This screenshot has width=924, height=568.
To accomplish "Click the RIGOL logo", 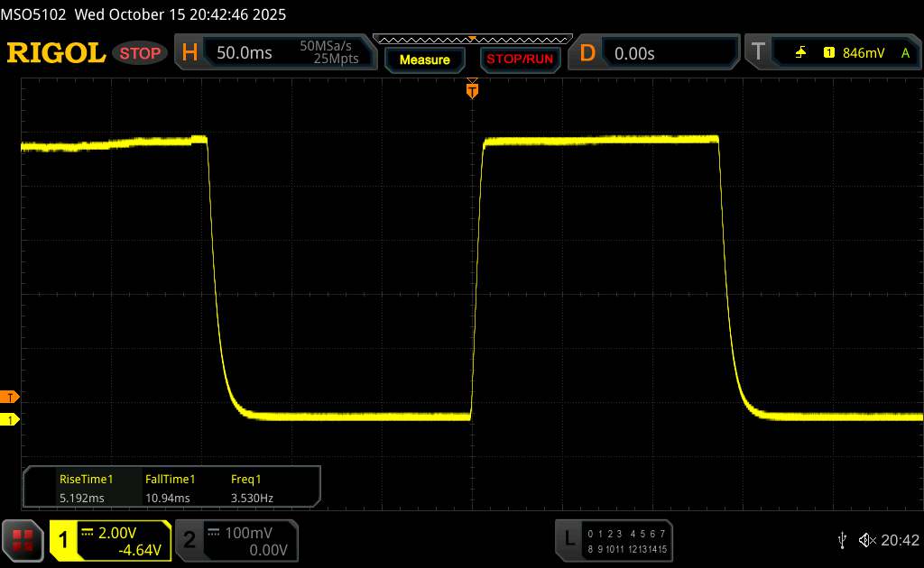I will pyautogui.click(x=56, y=53).
